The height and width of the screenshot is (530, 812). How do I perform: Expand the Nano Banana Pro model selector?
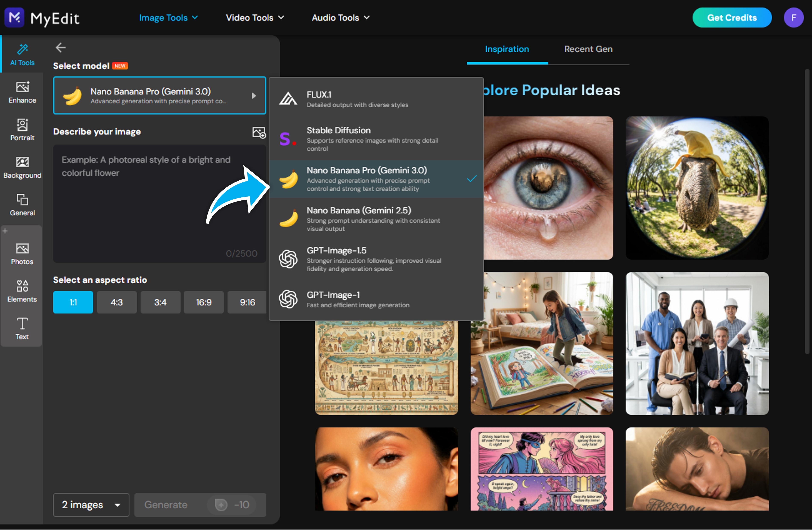pyautogui.click(x=159, y=96)
